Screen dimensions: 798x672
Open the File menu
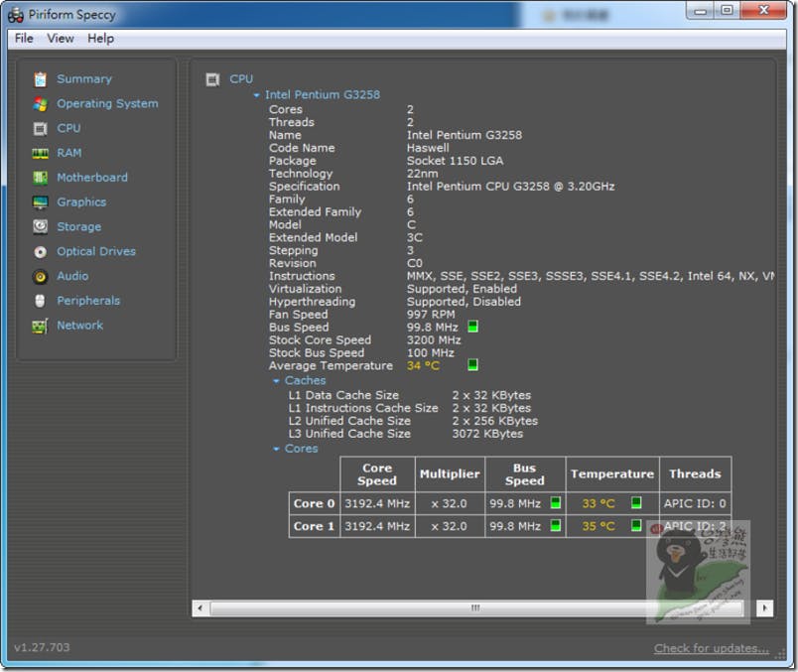pos(24,39)
